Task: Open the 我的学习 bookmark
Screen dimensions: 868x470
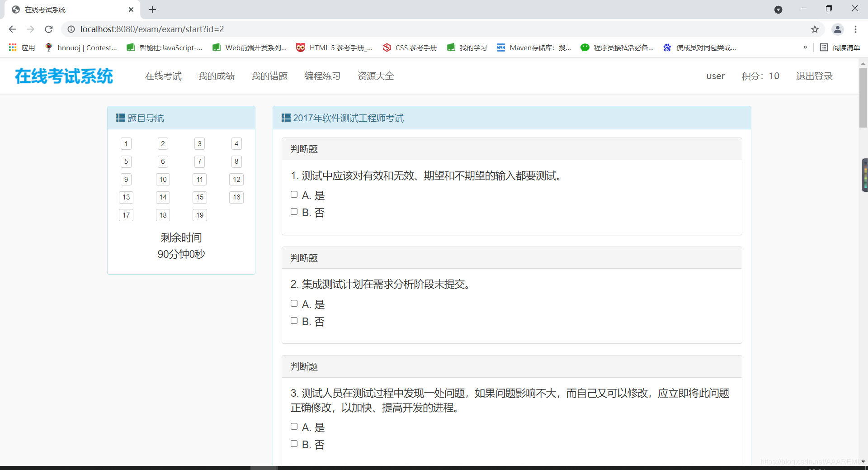Action: 467,47
